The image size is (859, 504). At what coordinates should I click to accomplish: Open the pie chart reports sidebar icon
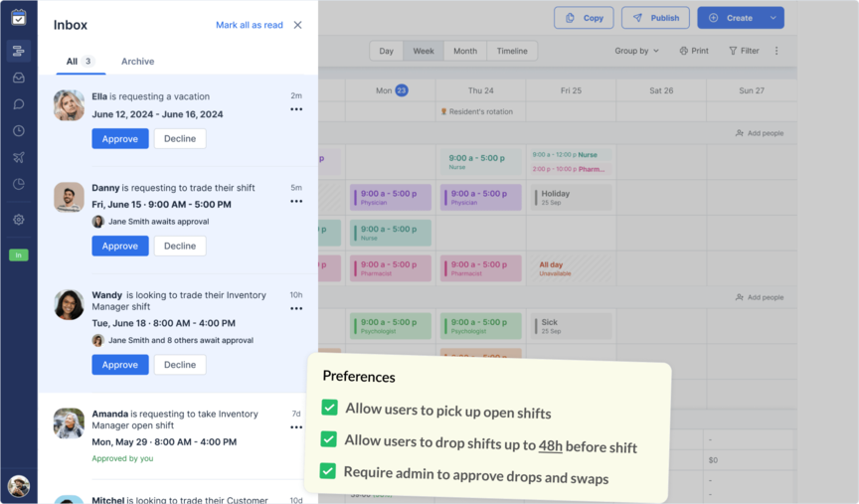pos(18,184)
